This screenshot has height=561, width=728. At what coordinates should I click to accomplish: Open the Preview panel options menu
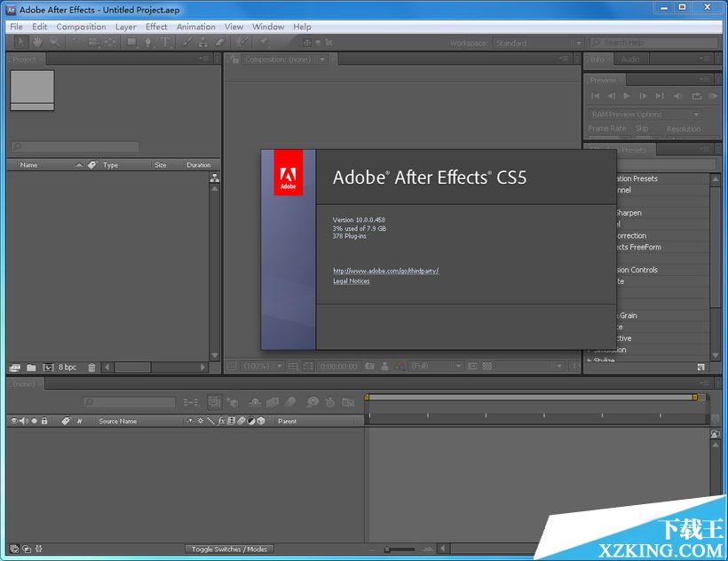point(705,79)
